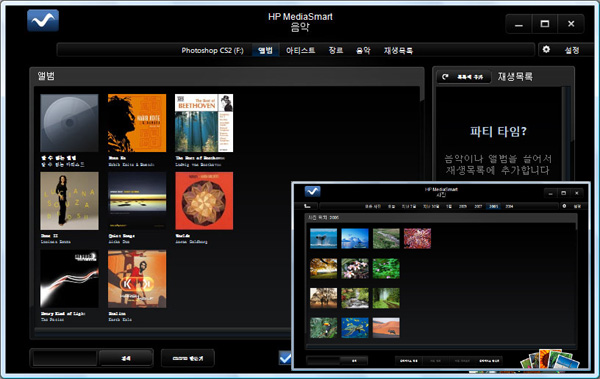This screenshot has width=600, height=379.
Task: Click the small gear icon in the photo window
Action: coord(564,206)
